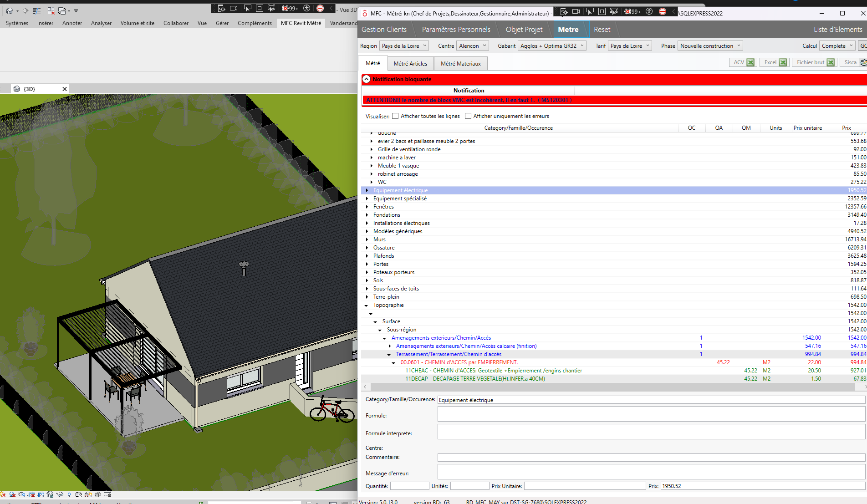Check Afficher uniquement les erreurs
Image resolution: width=867 pixels, height=504 pixels.
point(468,116)
